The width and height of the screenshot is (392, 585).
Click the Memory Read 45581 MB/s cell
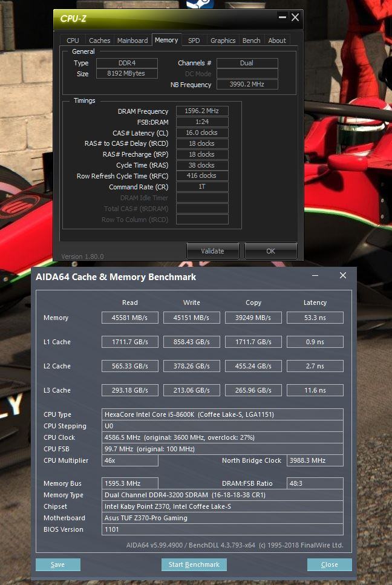point(130,318)
